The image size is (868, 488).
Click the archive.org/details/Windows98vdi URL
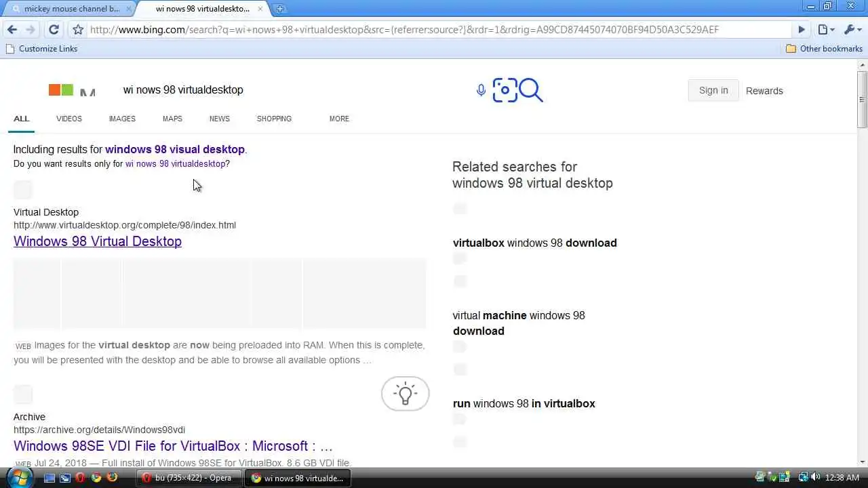[99, 430]
